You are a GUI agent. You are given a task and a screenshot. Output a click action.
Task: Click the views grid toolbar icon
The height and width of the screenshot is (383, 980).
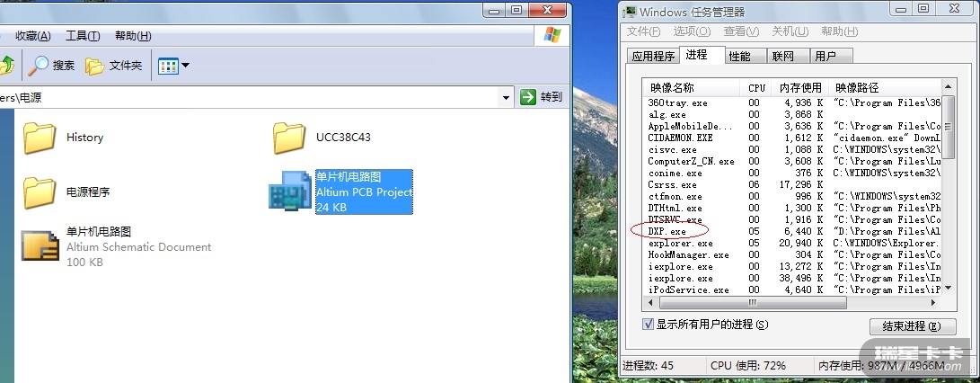click(168, 65)
